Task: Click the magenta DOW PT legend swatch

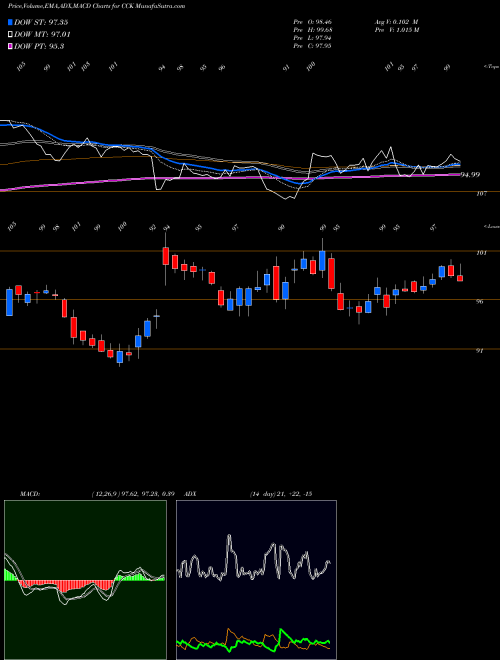Action: coord(11,46)
